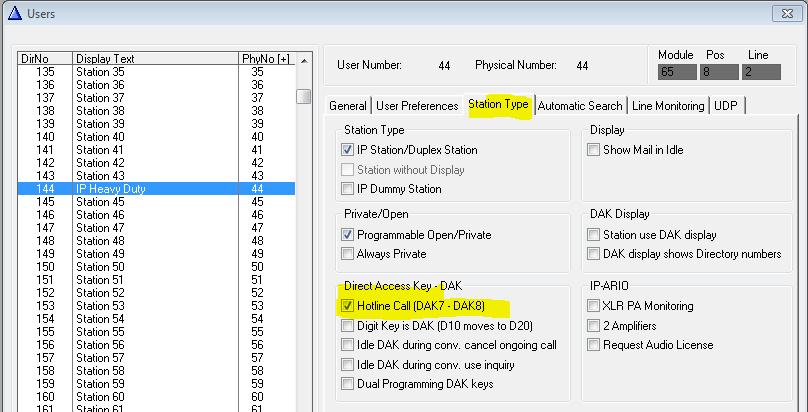The width and height of the screenshot is (808, 412).
Task: Click the Users window title icon
Action: coord(12,11)
